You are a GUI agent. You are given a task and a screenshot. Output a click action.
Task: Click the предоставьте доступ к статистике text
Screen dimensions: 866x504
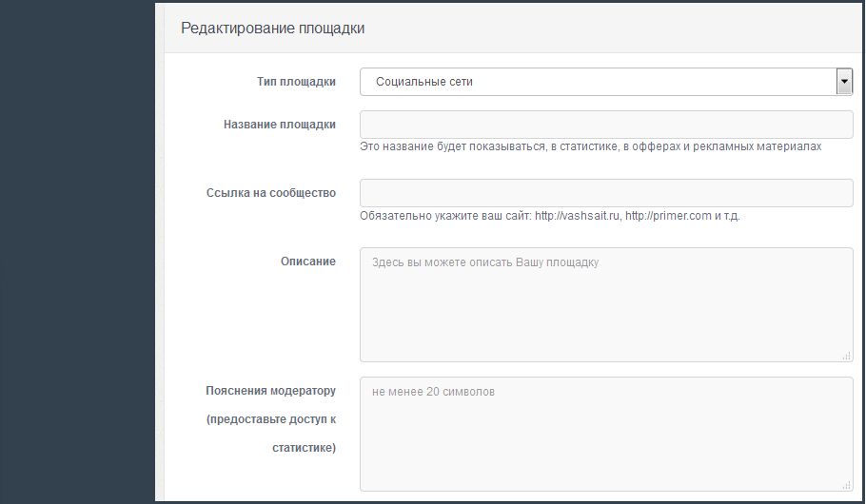(x=272, y=434)
